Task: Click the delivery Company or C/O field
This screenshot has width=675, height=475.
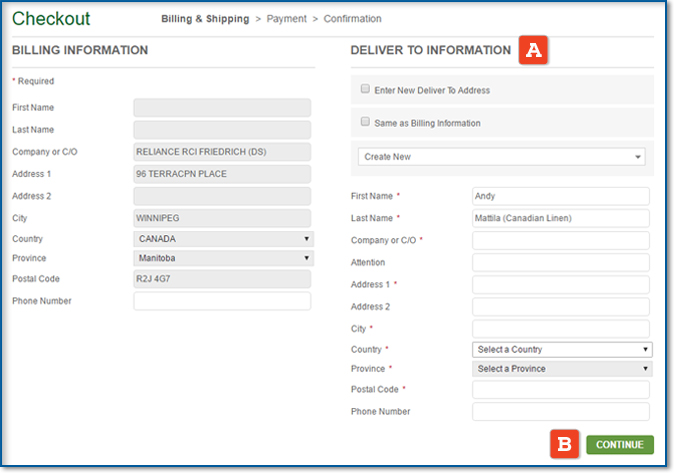Action: (x=561, y=240)
